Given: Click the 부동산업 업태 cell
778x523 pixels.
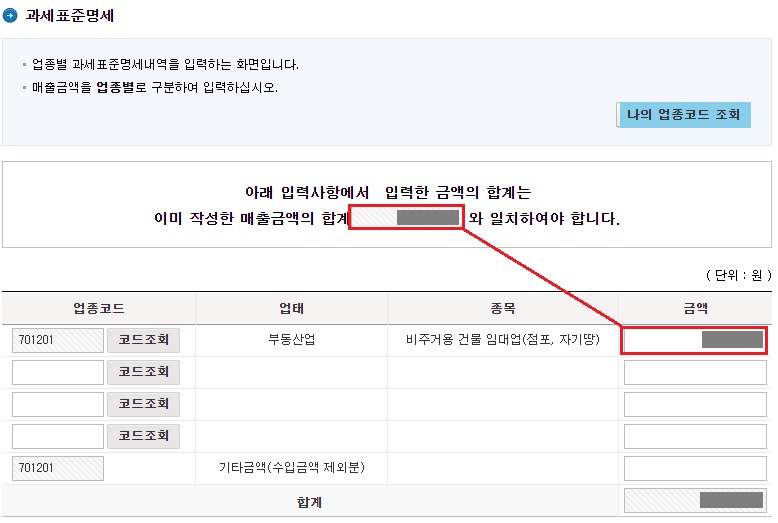Looking at the screenshot, I should [291, 341].
